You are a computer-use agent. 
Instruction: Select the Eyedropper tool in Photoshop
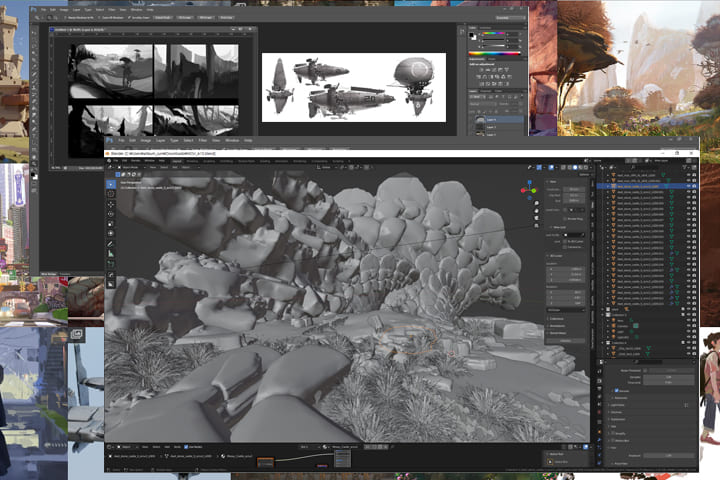point(35,68)
